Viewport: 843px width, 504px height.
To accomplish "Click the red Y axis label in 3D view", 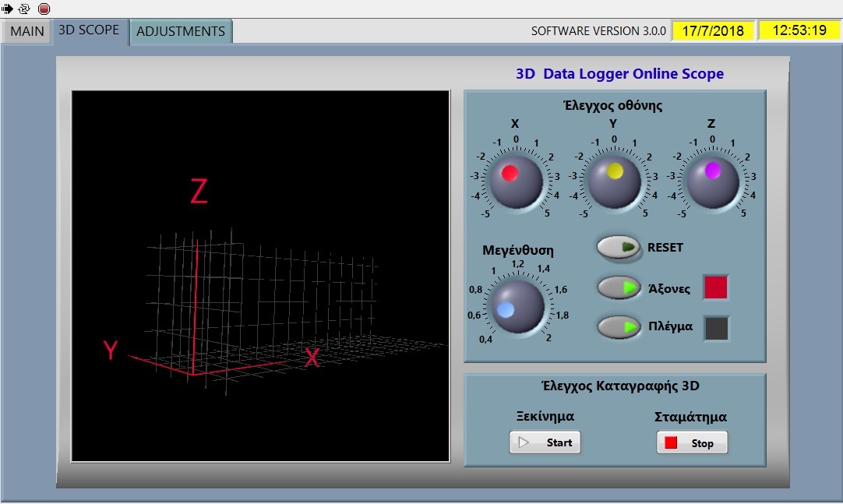I will coord(111,351).
